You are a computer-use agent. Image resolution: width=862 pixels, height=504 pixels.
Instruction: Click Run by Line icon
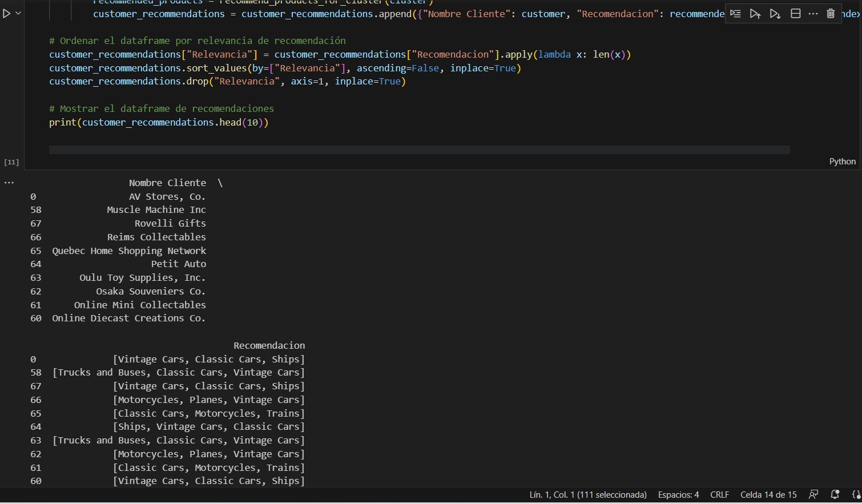[735, 14]
